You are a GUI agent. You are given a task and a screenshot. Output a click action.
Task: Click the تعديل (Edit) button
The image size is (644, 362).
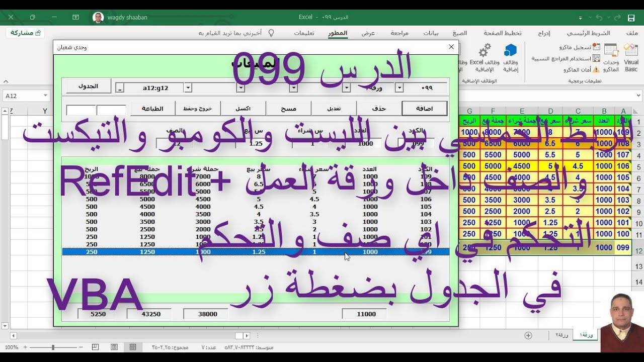pos(334,109)
